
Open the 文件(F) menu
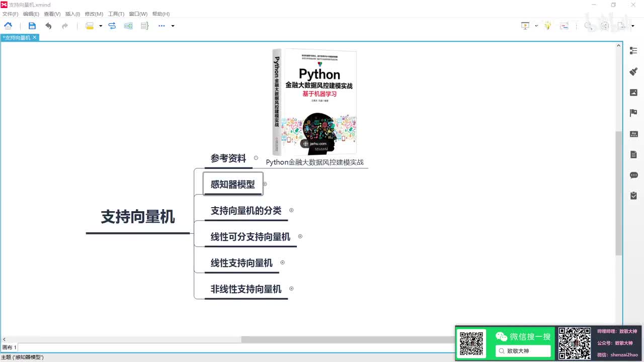(10, 14)
